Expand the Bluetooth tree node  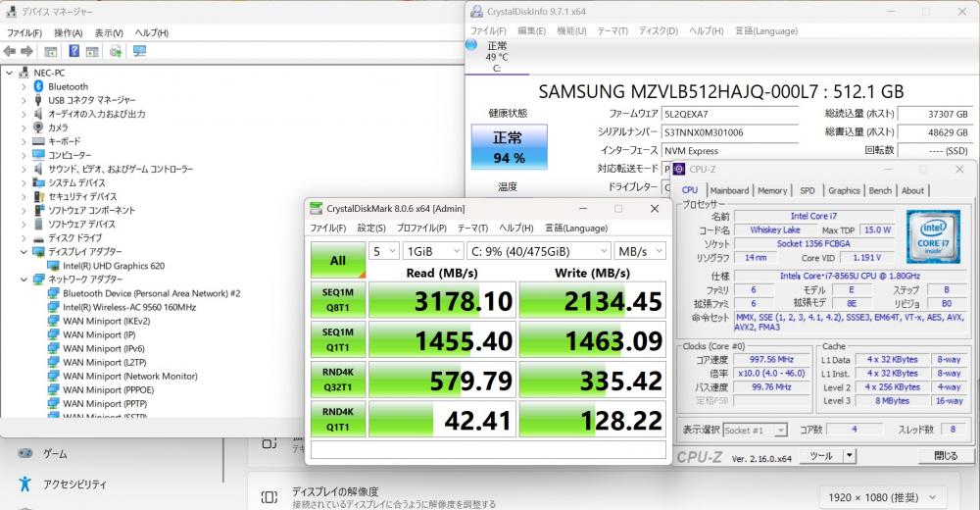click(24, 86)
